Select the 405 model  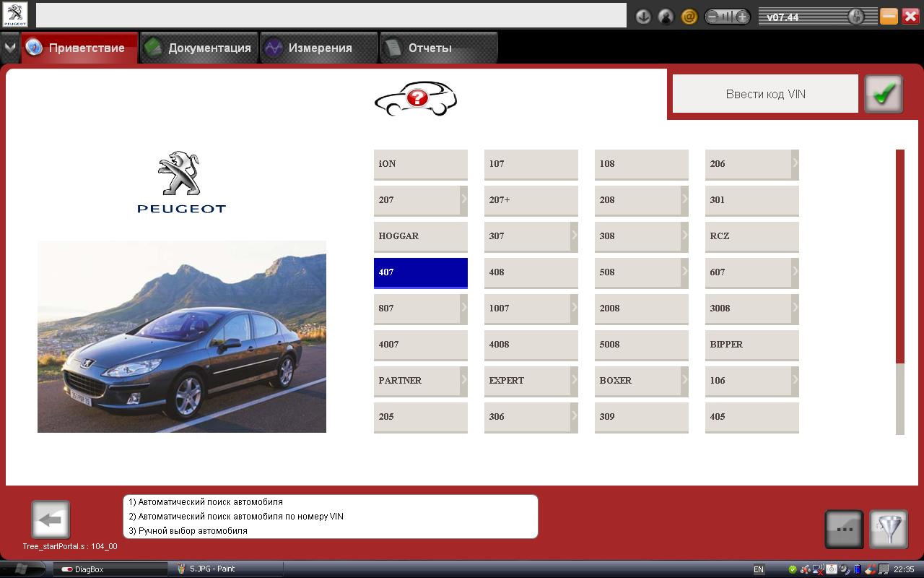pos(752,417)
